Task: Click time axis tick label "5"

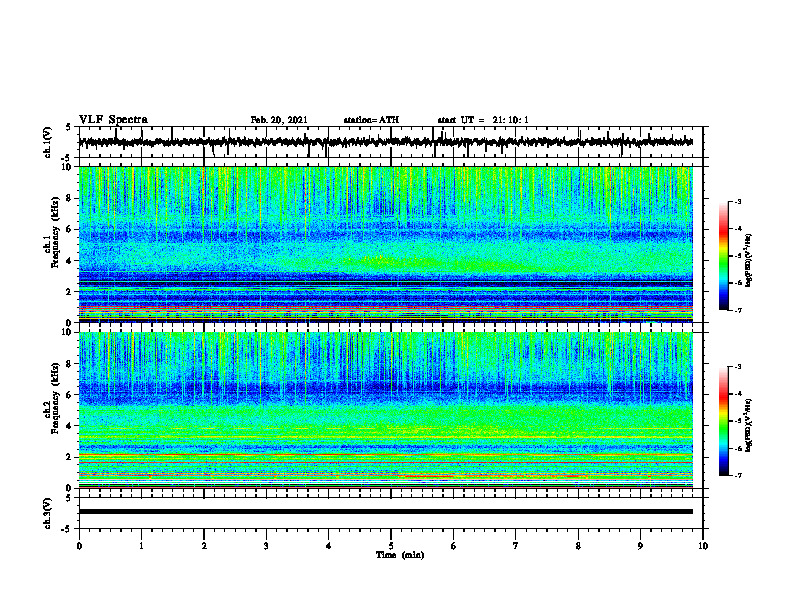Action: pyautogui.click(x=391, y=546)
